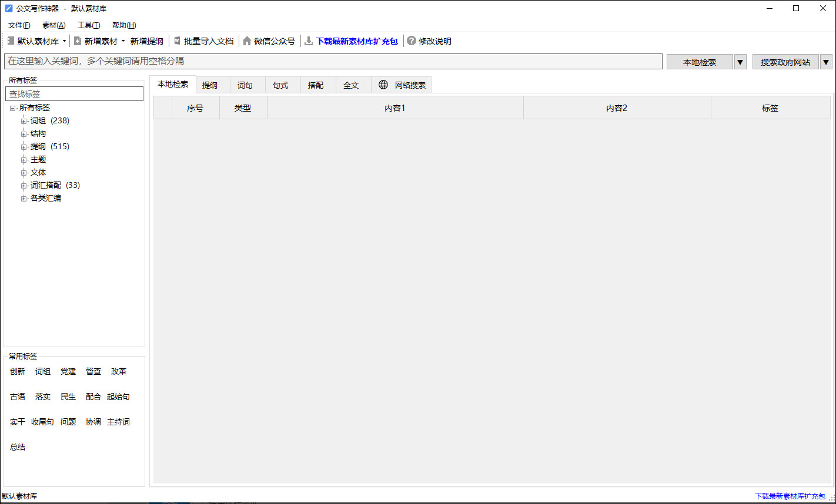Select the 创新 common tag
Image resolution: width=836 pixels, height=504 pixels.
pos(18,371)
